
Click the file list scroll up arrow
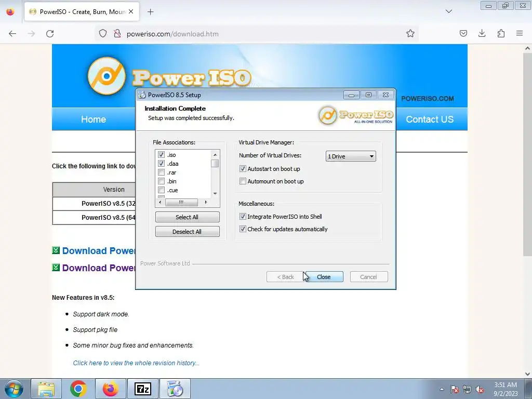215,155
